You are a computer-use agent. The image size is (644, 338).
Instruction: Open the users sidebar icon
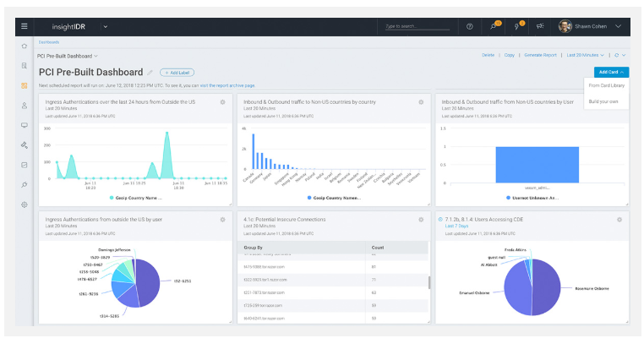pos(25,106)
